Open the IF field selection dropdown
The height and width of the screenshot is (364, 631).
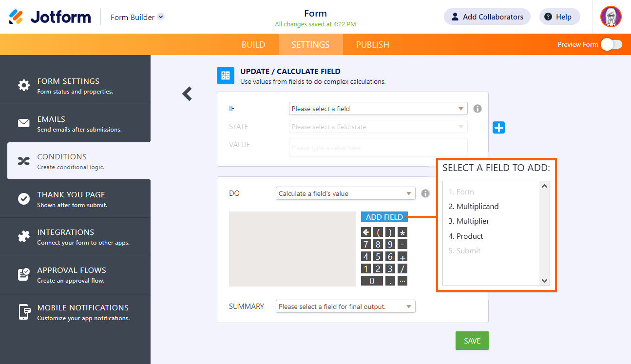click(x=378, y=109)
